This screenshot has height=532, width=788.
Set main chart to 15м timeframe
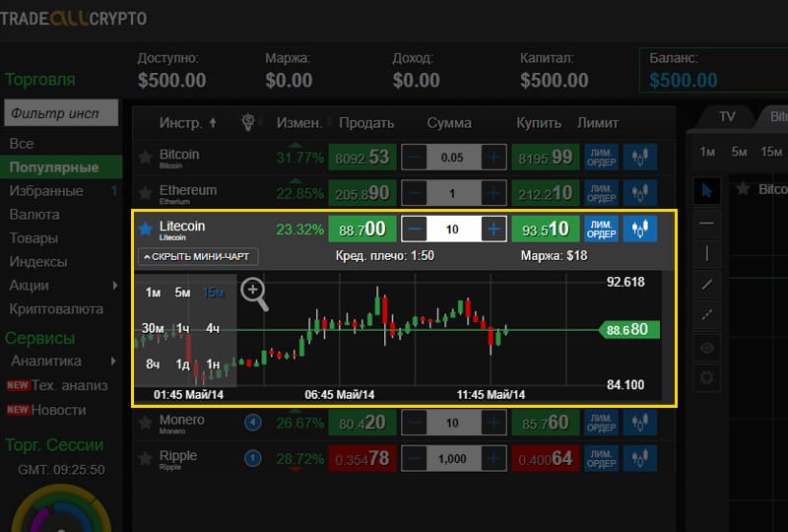(771, 152)
